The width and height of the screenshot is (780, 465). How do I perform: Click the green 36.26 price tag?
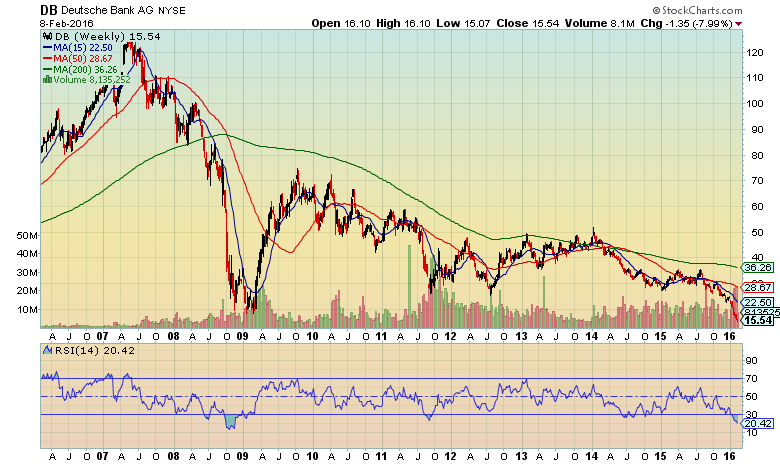point(757,268)
